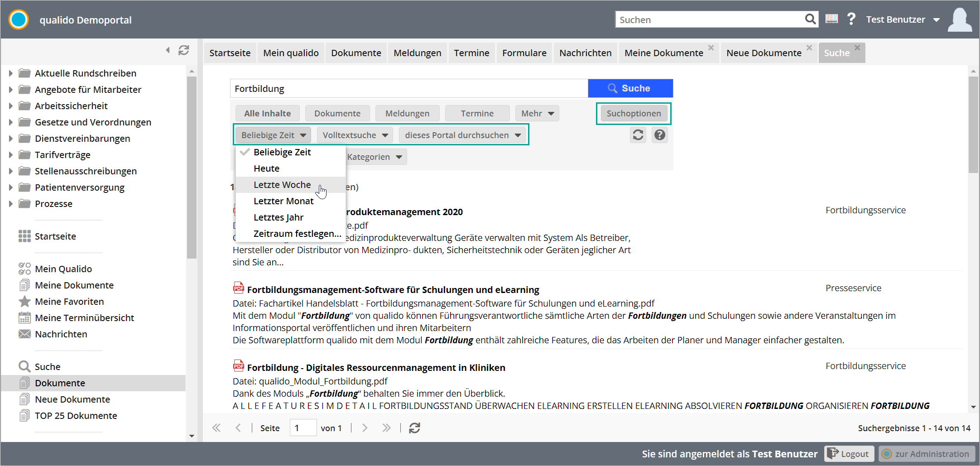
Task: Click the Logout button
Action: pos(849,454)
